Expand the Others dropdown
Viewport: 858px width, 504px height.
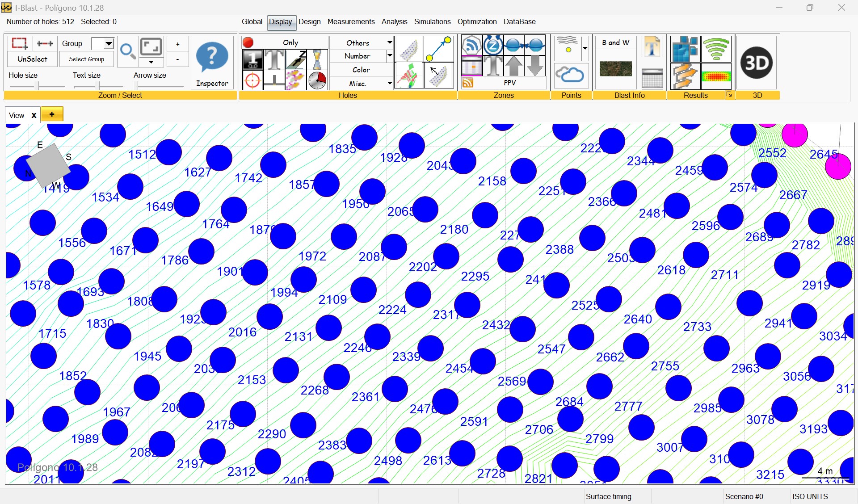click(389, 42)
